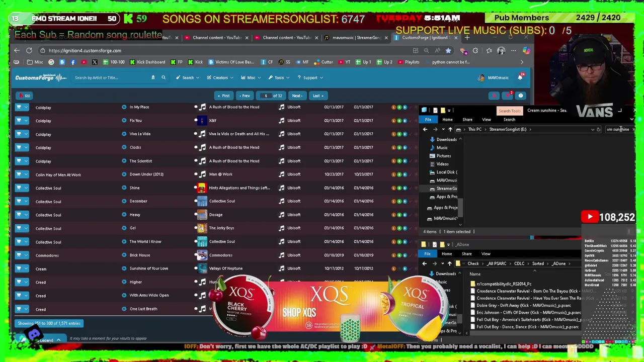Go to Last page of results
Screen dimensions: 644x362
(x=317, y=96)
